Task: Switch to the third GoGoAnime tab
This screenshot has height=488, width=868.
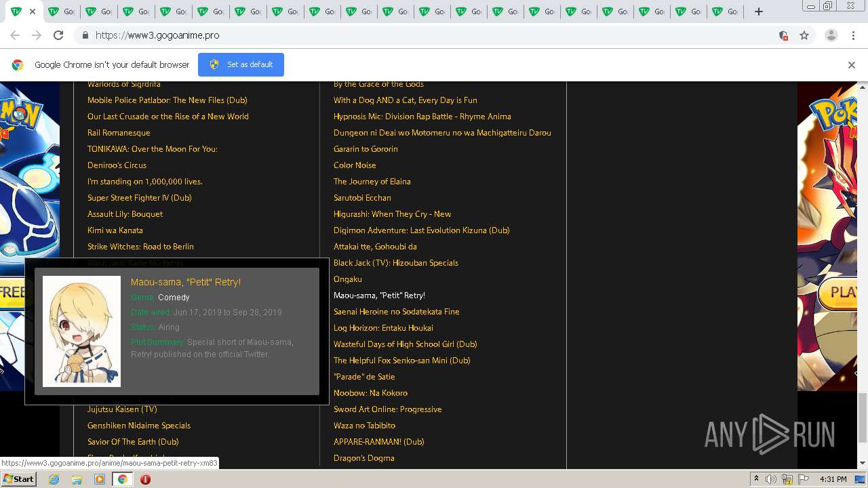Action: coord(98,12)
